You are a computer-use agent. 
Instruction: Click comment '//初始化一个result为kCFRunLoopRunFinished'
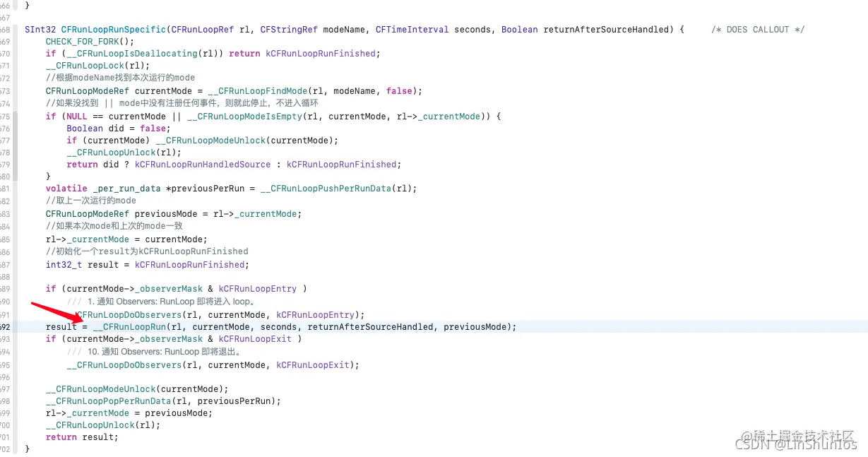[x=147, y=251]
